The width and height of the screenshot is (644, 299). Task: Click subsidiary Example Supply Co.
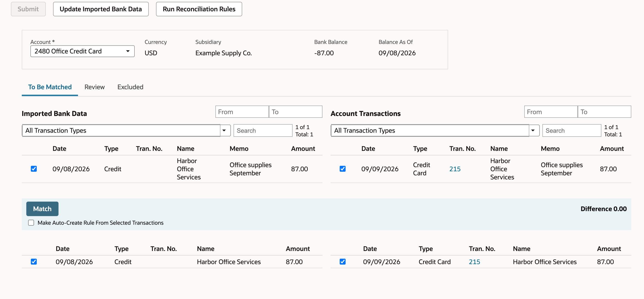(x=224, y=53)
